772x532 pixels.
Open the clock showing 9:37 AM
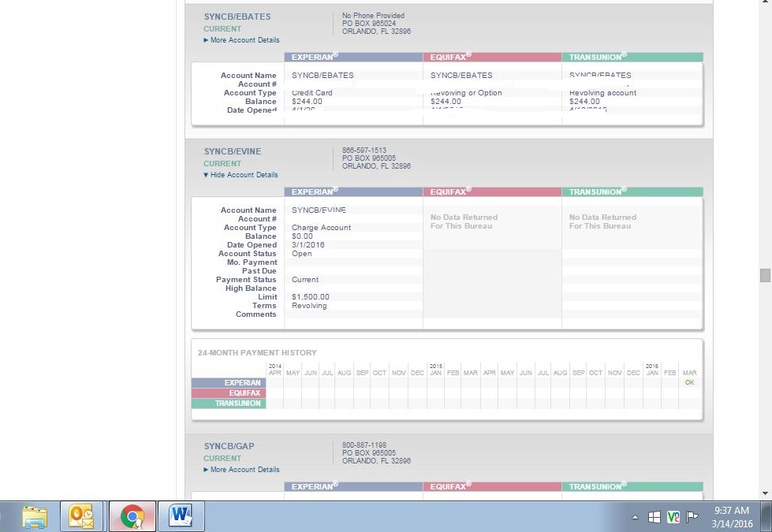732,517
